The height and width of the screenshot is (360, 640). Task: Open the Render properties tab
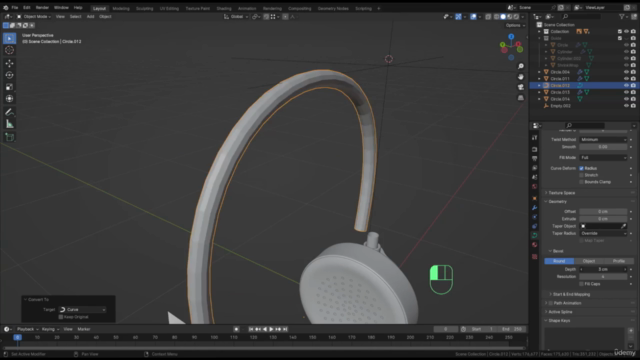click(535, 149)
